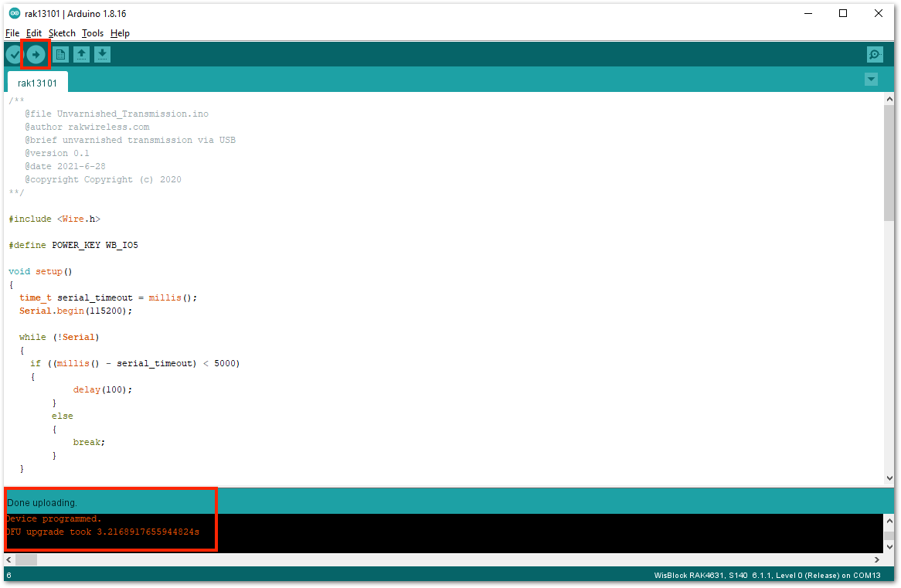Open the Tools menu
901x588 pixels.
pyautogui.click(x=93, y=33)
